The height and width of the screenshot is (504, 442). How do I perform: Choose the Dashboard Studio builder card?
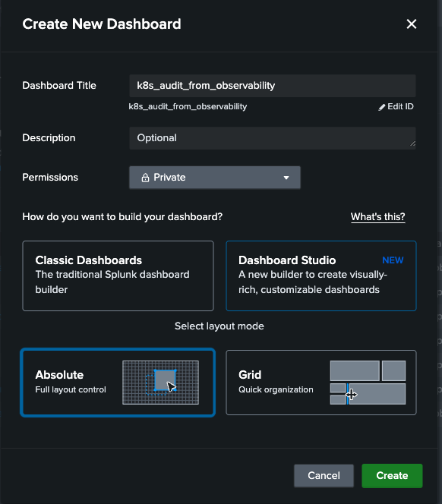coord(321,276)
